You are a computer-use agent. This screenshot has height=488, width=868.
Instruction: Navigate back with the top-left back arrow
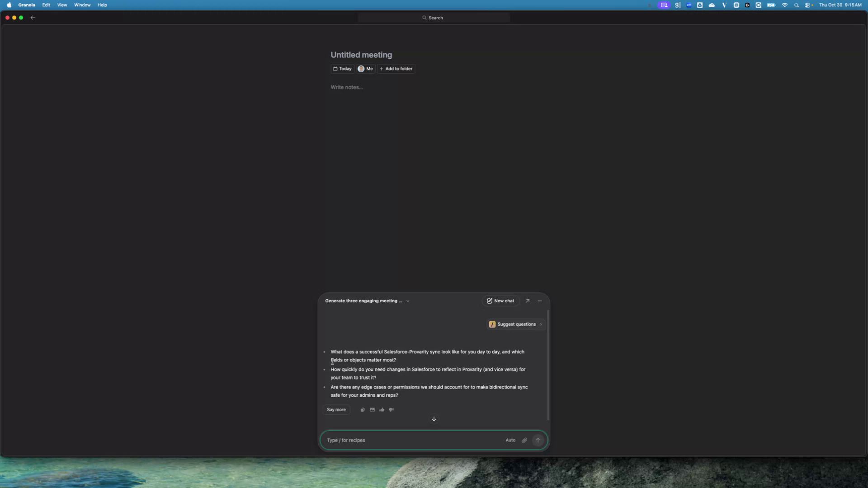pyautogui.click(x=33, y=18)
